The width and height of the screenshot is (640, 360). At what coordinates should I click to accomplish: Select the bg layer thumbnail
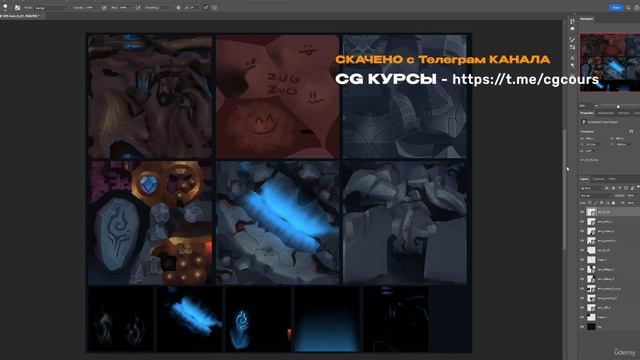pyautogui.click(x=591, y=327)
